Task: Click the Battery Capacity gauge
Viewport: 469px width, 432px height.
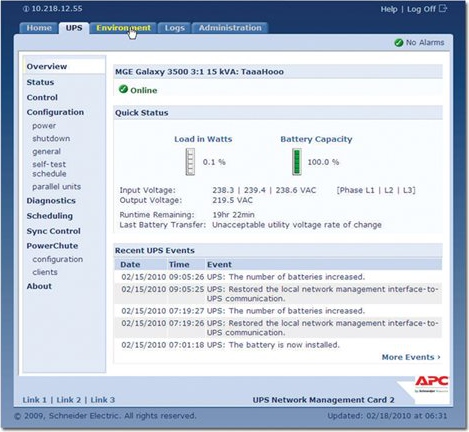Action: click(297, 162)
